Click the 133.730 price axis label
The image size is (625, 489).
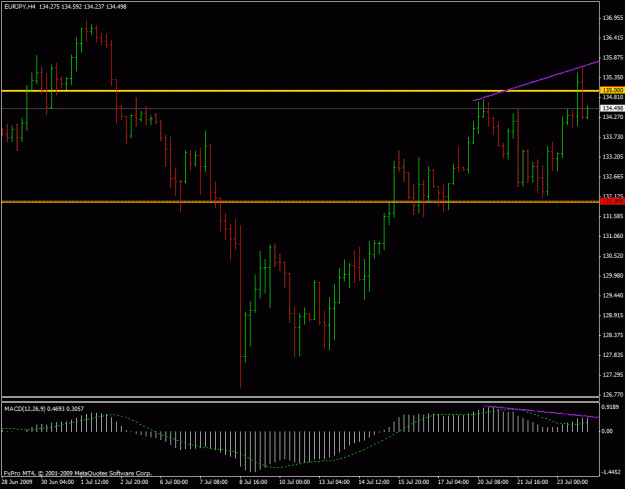pos(613,137)
